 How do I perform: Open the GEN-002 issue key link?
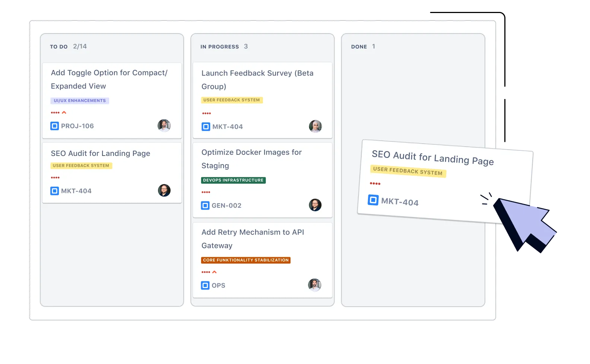pyautogui.click(x=226, y=205)
